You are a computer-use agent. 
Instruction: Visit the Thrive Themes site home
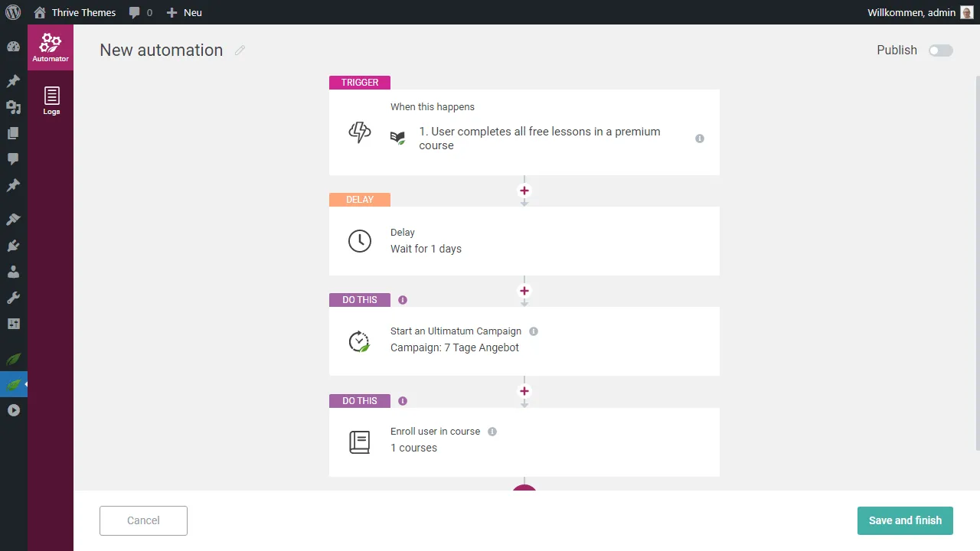(x=75, y=12)
